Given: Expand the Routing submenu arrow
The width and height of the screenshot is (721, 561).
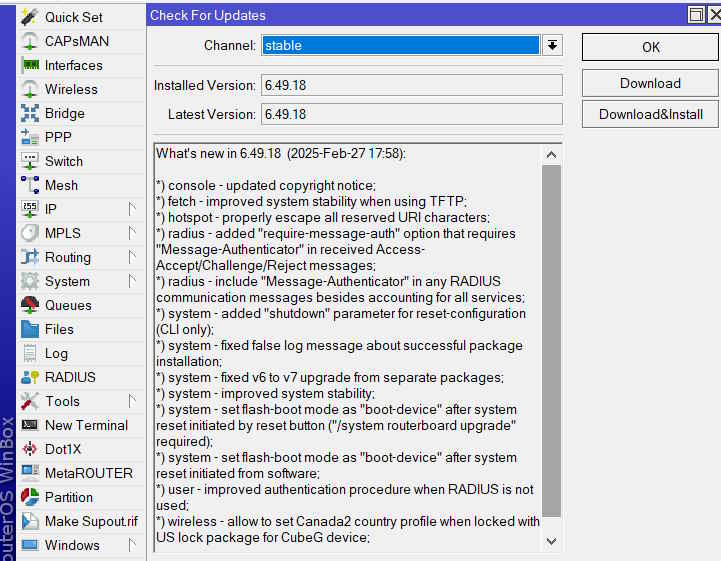Looking at the screenshot, I should (x=132, y=257).
